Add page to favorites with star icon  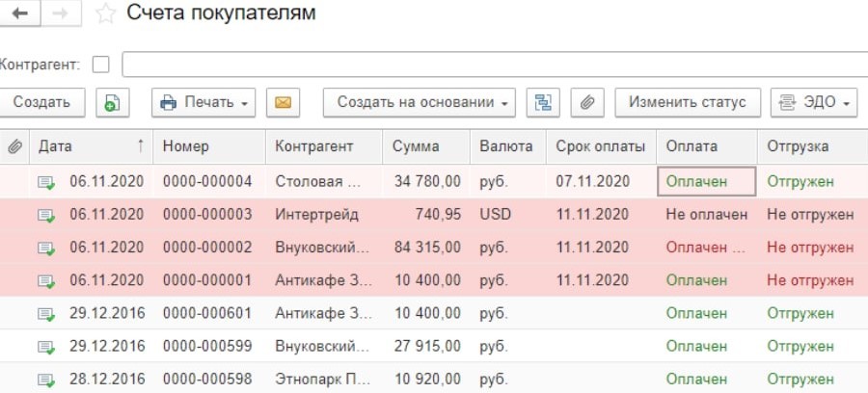[x=105, y=14]
